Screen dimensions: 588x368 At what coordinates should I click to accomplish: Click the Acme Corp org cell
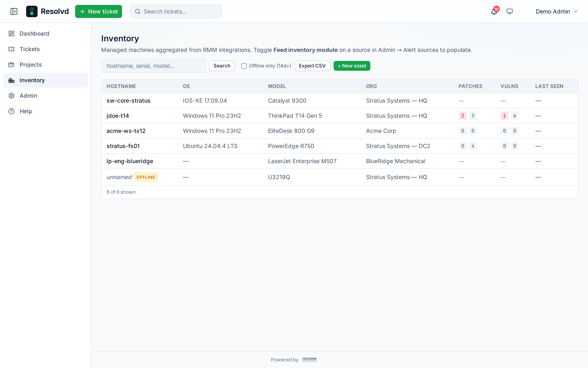tap(381, 131)
